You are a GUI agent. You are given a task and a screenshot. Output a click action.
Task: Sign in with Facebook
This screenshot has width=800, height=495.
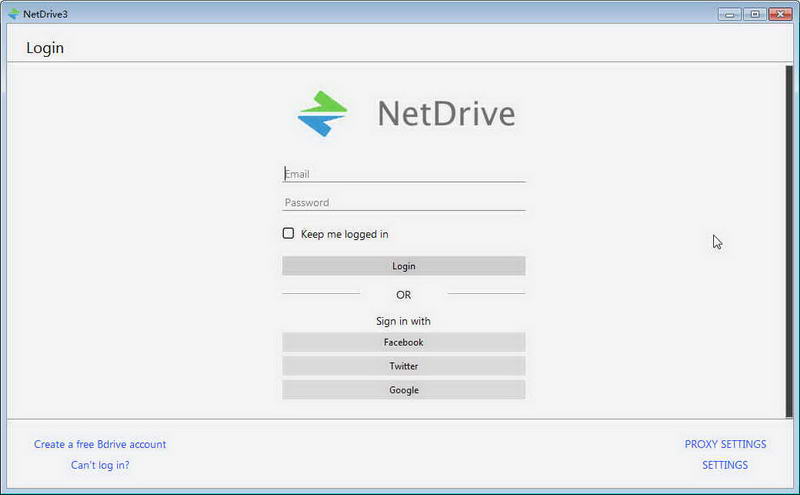[404, 342]
